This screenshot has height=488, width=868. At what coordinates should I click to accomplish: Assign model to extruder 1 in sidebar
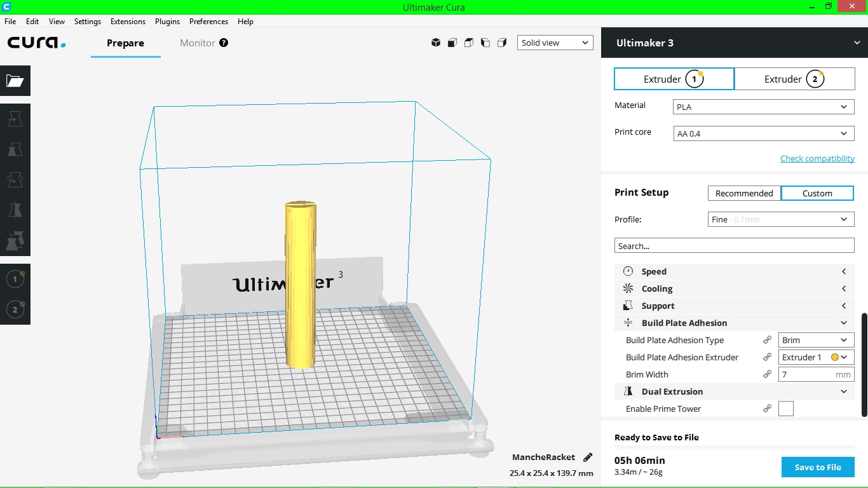pos(15,279)
